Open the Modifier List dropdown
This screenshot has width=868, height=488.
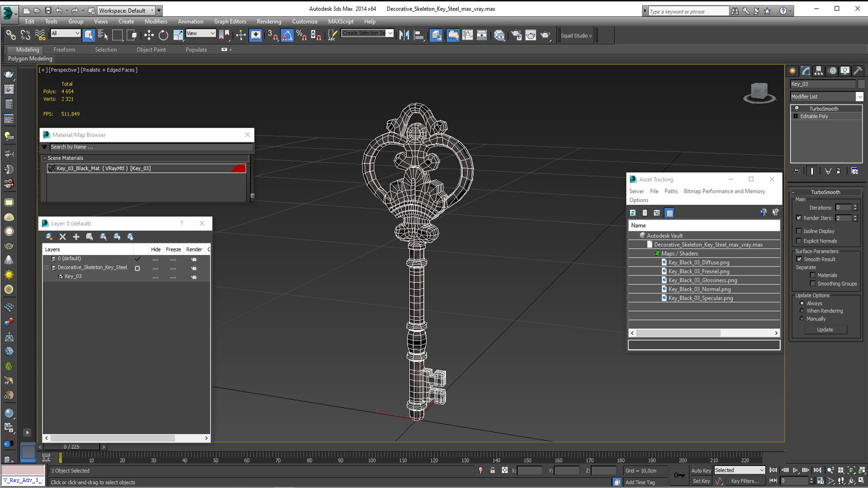coord(859,97)
